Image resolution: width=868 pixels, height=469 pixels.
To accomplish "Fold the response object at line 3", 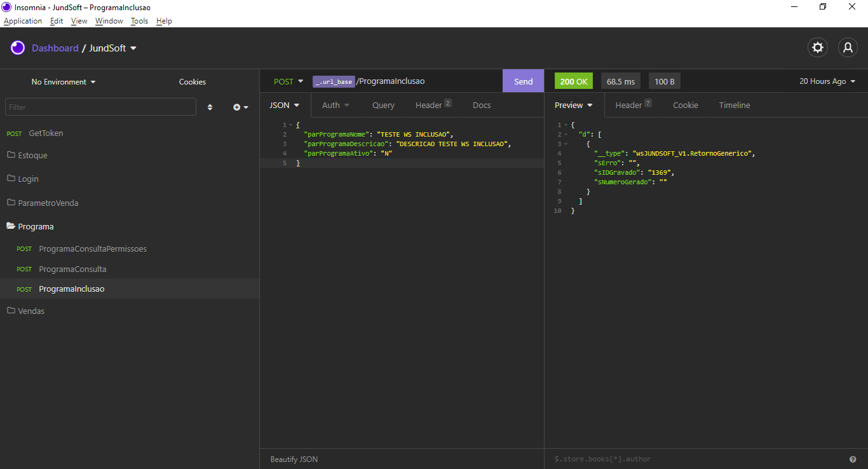I will click(566, 144).
